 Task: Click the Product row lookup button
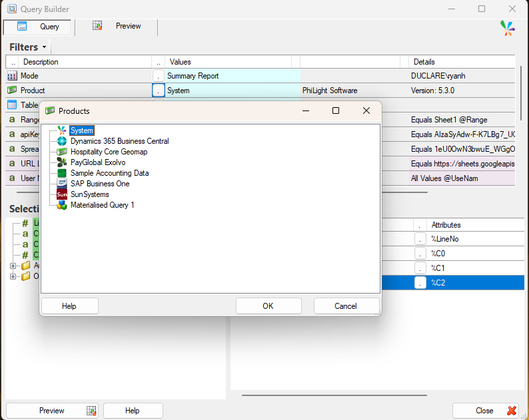pos(158,91)
